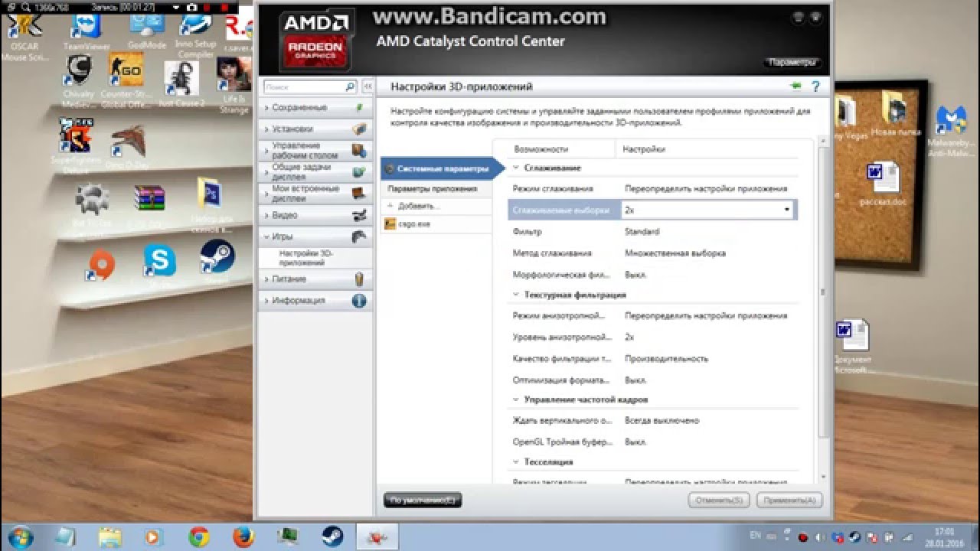Click По умолчанию(E) button
The image size is (980, 551).
click(423, 500)
